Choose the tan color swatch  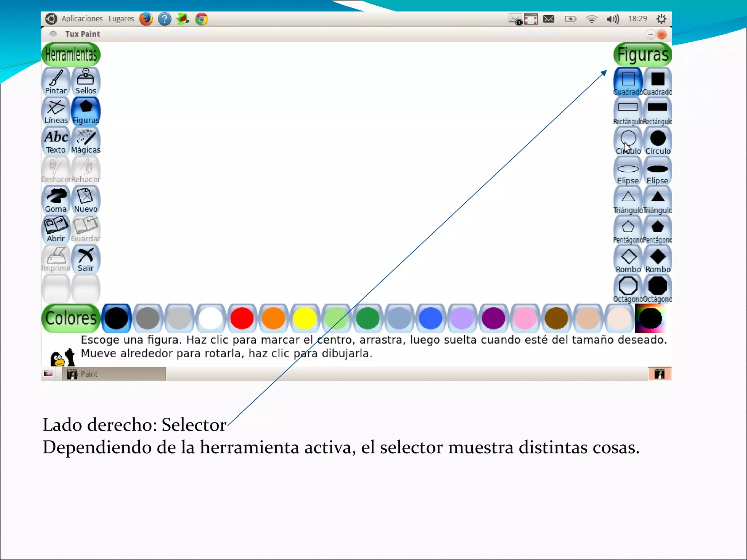588,318
